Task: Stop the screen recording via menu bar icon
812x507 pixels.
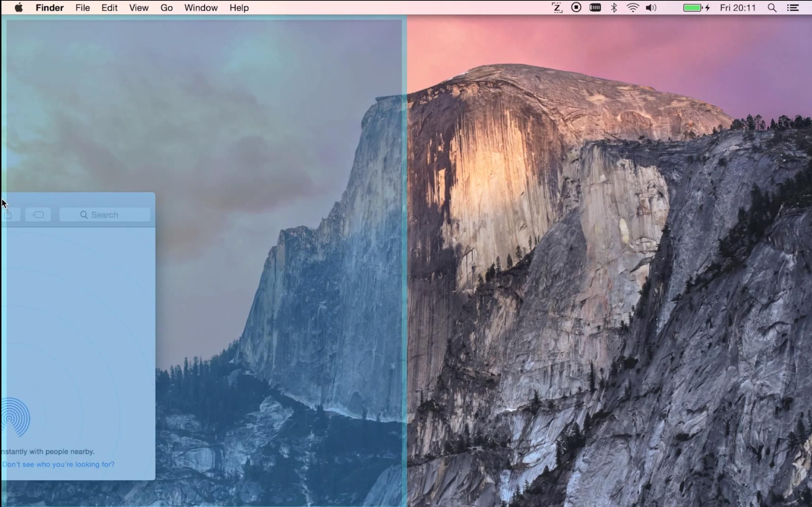Action: pos(576,7)
